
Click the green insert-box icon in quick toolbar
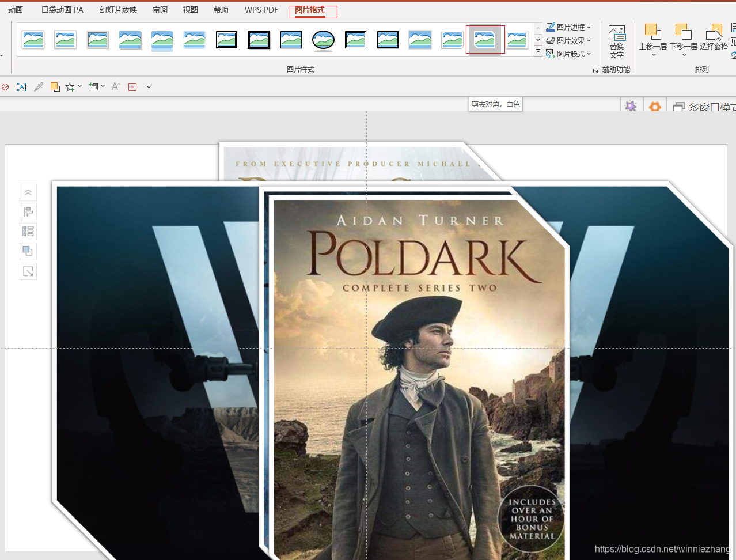(93, 87)
